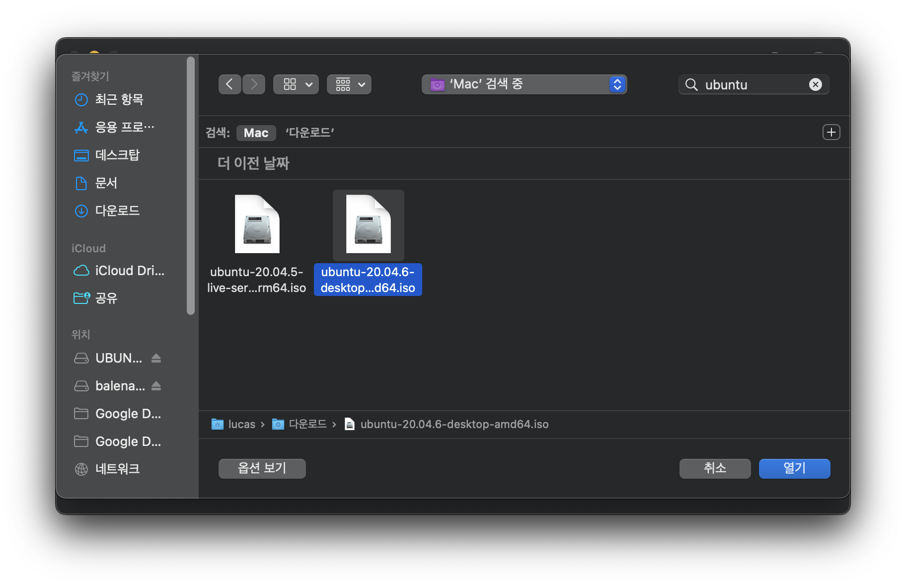
Task: Click ubuntu-20.04.6-desktop-amd64.iso in the path bar
Action: [x=447, y=424]
